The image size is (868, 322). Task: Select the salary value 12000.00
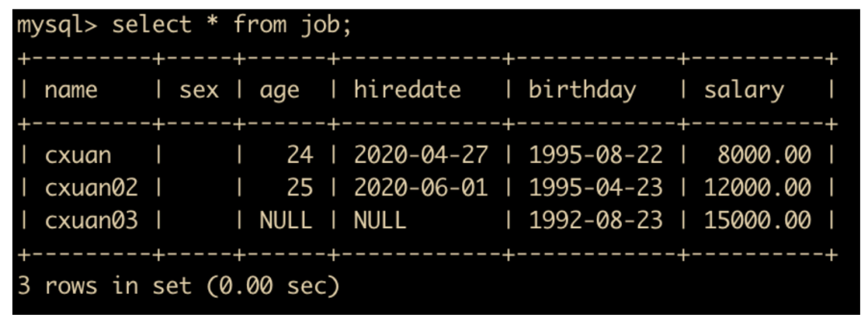[757, 187]
